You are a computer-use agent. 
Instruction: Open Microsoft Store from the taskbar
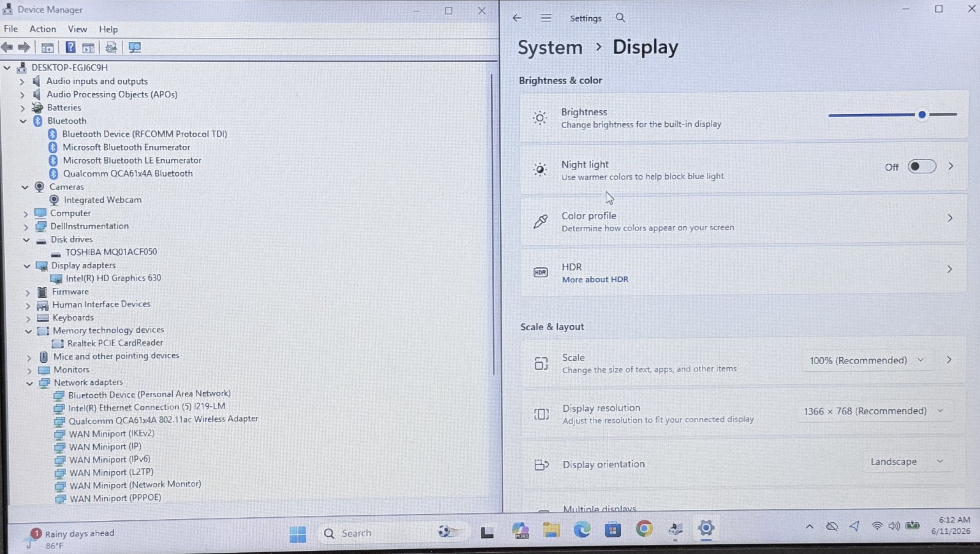(613, 529)
